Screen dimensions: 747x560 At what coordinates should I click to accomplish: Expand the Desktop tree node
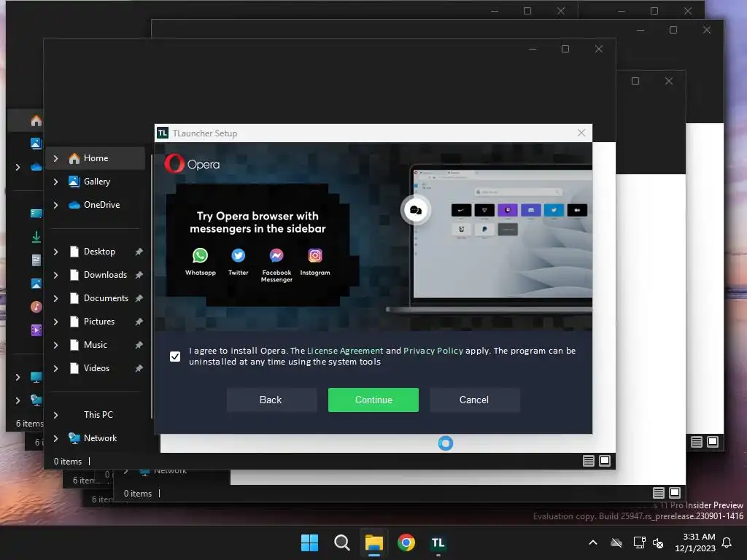55,252
